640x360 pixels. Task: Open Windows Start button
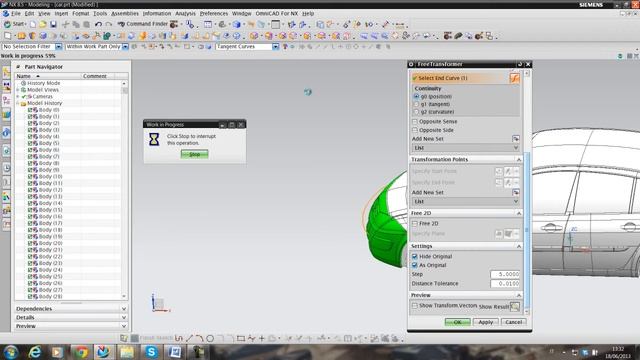11,352
